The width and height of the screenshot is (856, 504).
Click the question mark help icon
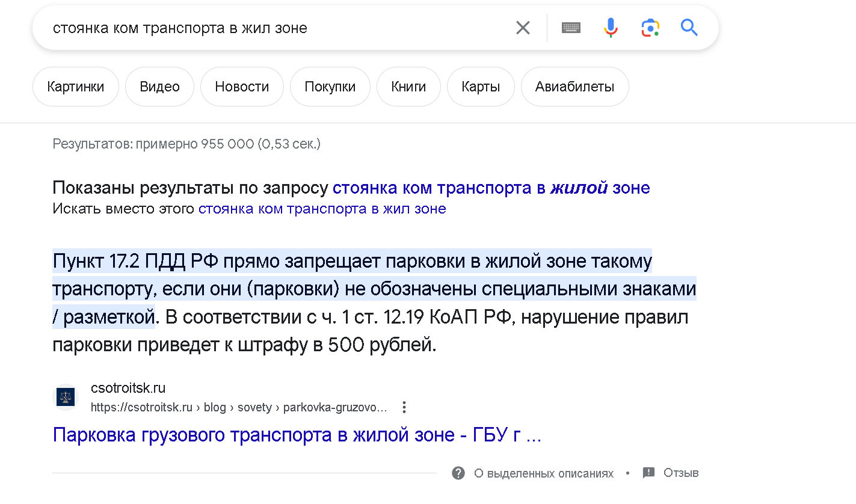point(458,473)
